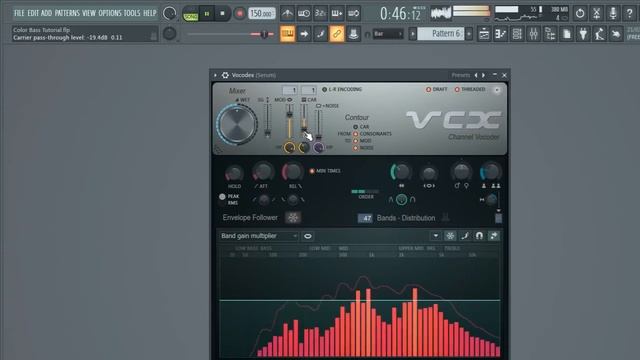Open the Vocodex plugin options arrow menu
This screenshot has height=360, width=640.
215,75
